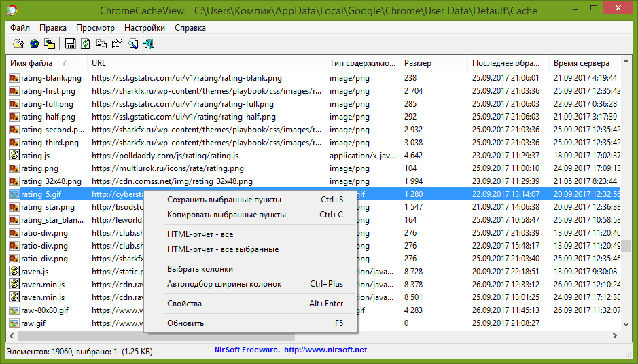This screenshot has width=638, height=364.
Task: Select the rating-blank.png file name
Action: pos(51,78)
